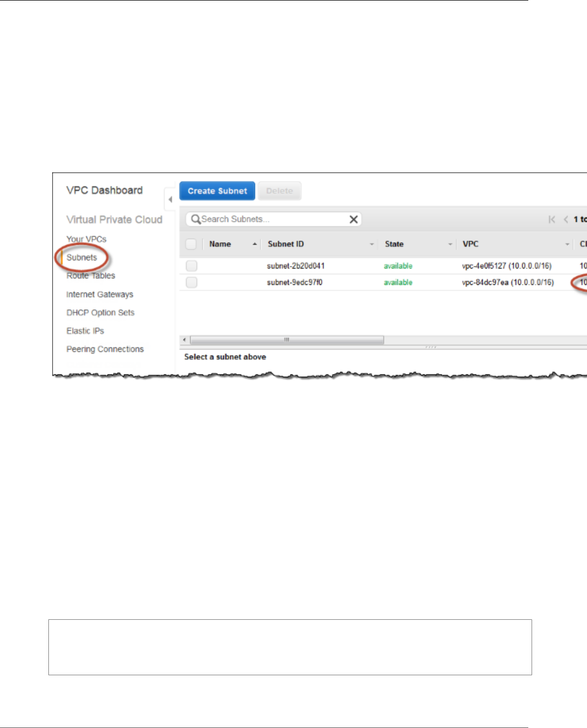Click the subnet-2b20d041 cell

coord(296,266)
